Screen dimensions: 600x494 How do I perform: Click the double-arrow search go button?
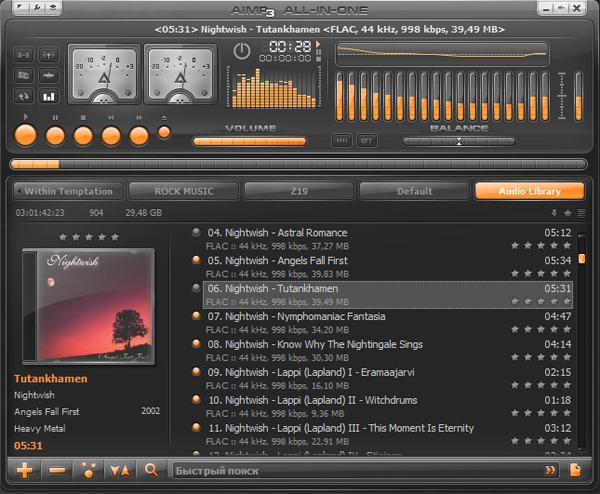tap(551, 471)
